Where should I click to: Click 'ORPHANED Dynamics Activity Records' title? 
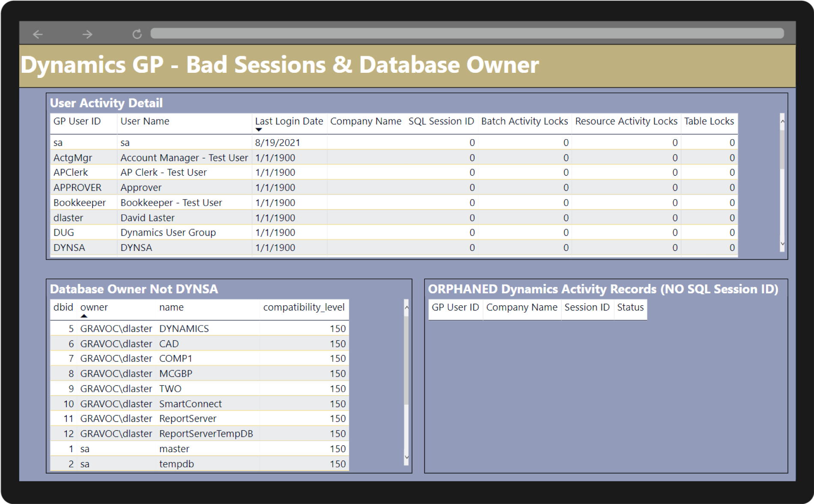click(x=603, y=289)
